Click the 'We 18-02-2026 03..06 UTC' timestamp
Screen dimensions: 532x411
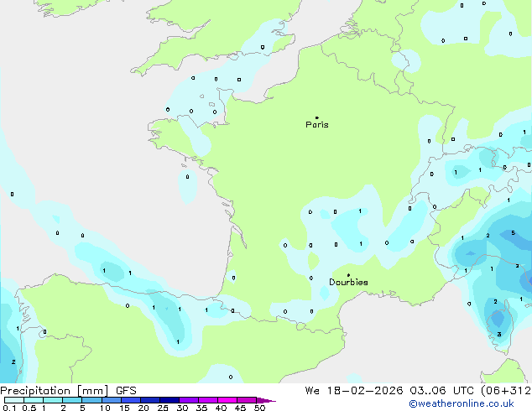coord(391,391)
